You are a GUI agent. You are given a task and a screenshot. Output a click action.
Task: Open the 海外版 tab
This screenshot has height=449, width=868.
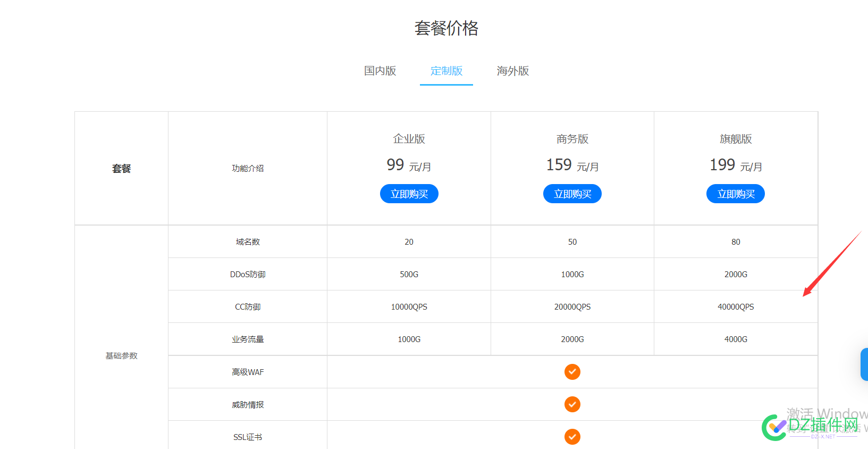pyautogui.click(x=513, y=71)
